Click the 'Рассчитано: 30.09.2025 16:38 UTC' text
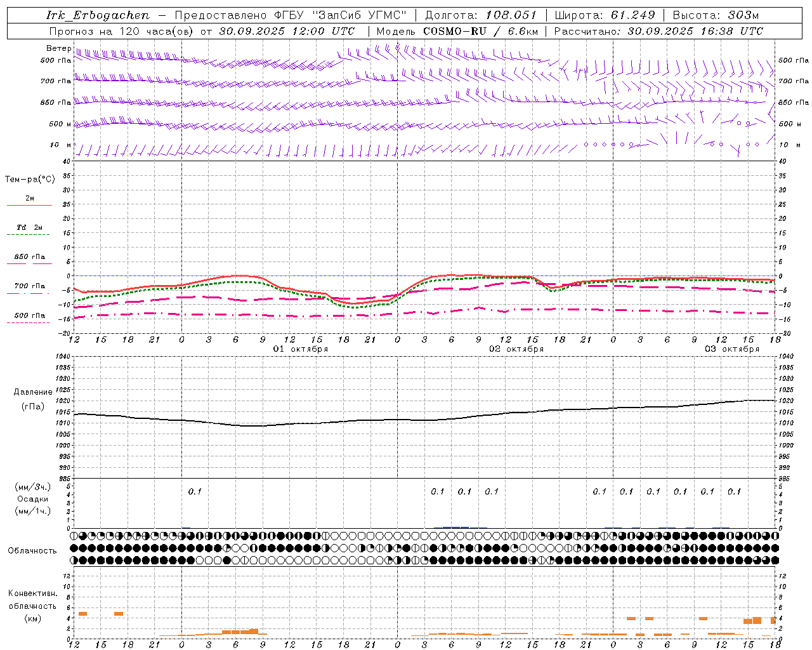Image resolution: width=812 pixels, height=650 pixels. coord(658,31)
